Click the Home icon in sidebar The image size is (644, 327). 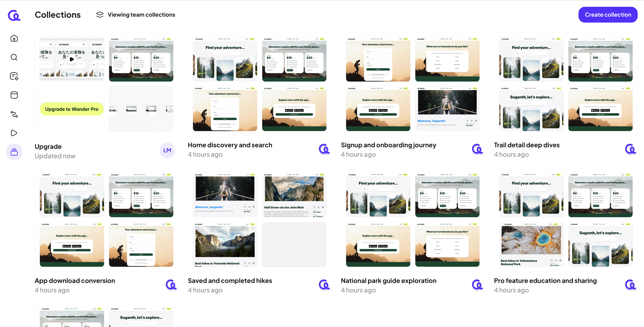point(14,38)
